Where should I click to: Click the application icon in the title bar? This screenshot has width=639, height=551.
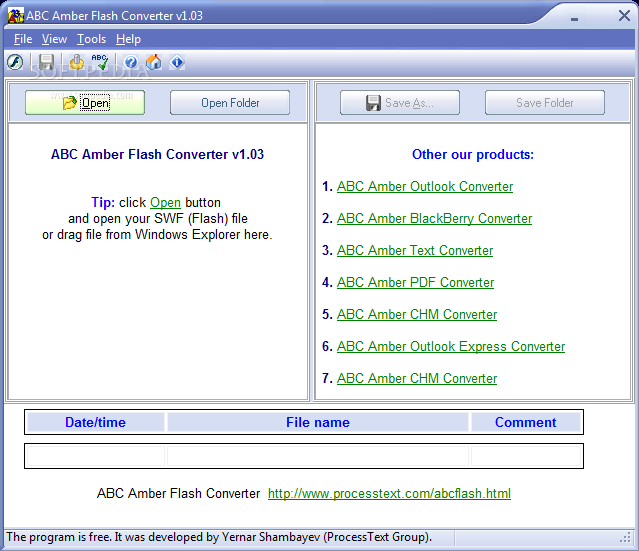(15, 15)
